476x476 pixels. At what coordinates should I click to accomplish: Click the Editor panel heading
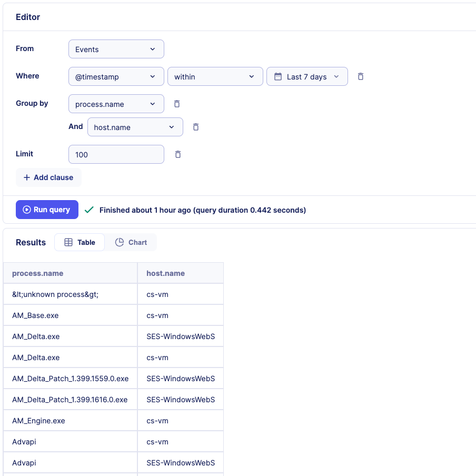point(27,17)
